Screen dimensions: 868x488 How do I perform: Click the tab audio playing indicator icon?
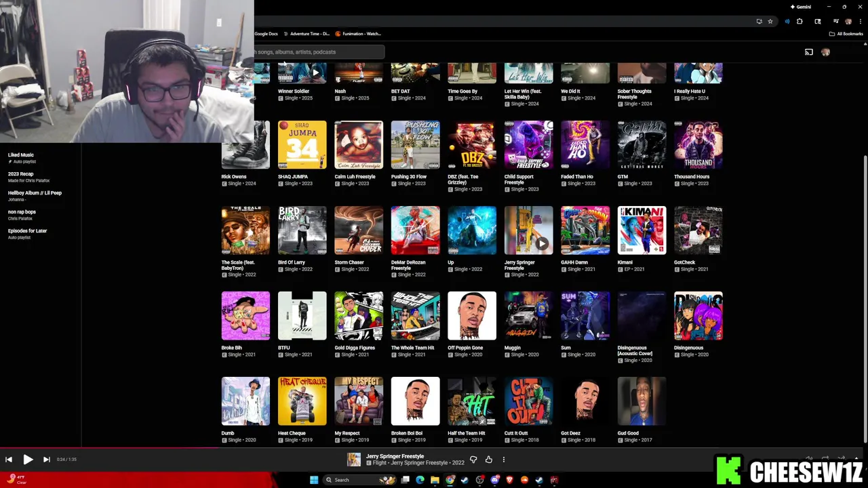787,22
